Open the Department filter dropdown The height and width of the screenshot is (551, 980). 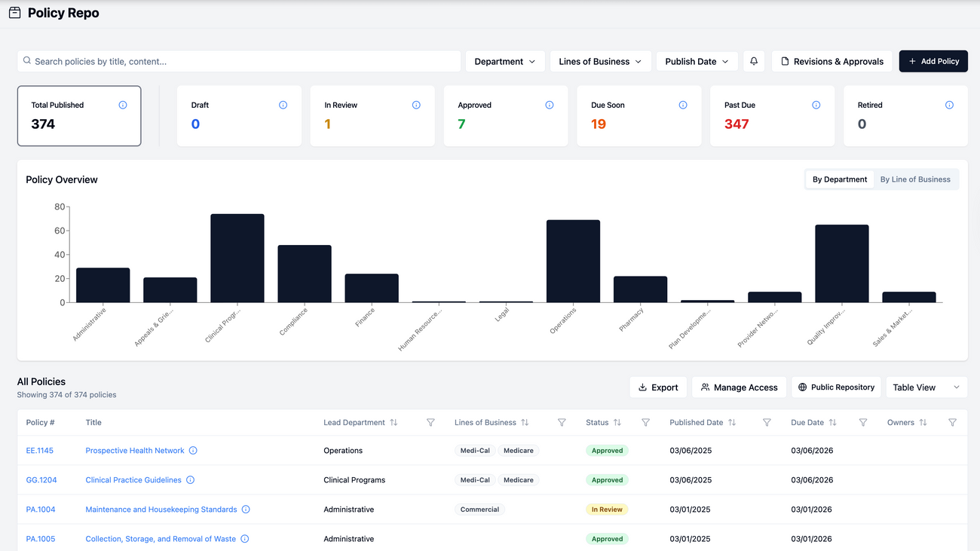pyautogui.click(x=505, y=61)
